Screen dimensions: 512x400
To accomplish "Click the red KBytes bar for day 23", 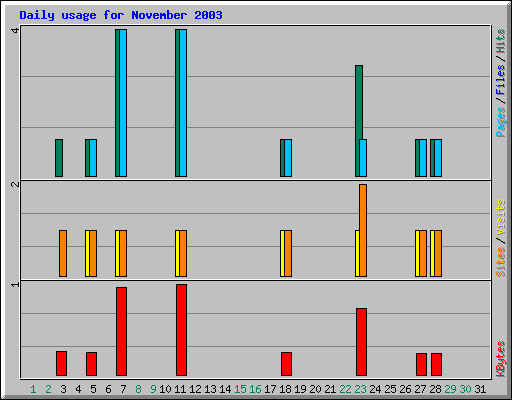I will point(361,342).
